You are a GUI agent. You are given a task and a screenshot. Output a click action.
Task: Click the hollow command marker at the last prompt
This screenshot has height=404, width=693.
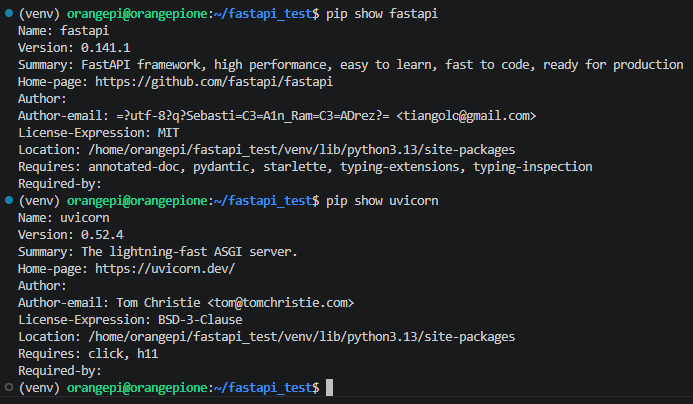click(x=9, y=387)
